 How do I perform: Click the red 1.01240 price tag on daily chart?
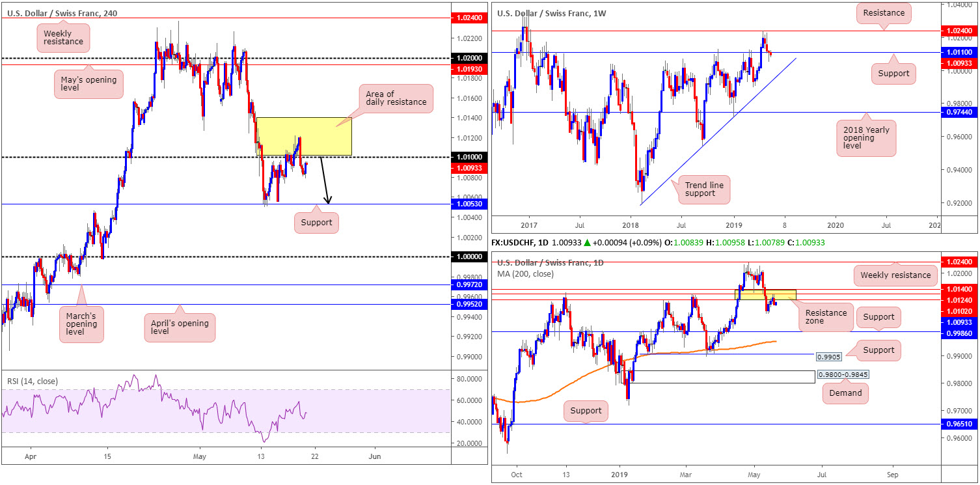959,300
